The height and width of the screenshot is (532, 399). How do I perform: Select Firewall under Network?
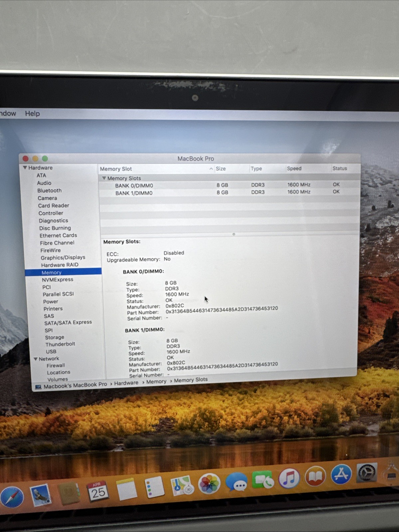tap(56, 365)
